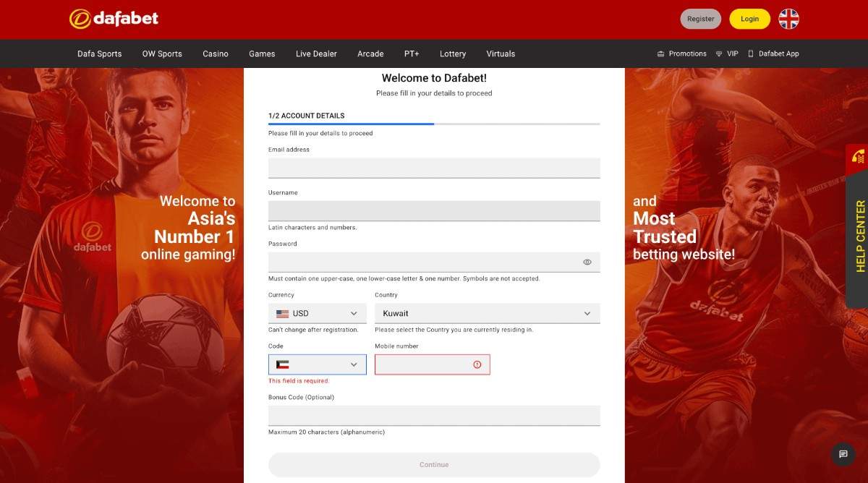Focus the Username input field

tap(434, 210)
